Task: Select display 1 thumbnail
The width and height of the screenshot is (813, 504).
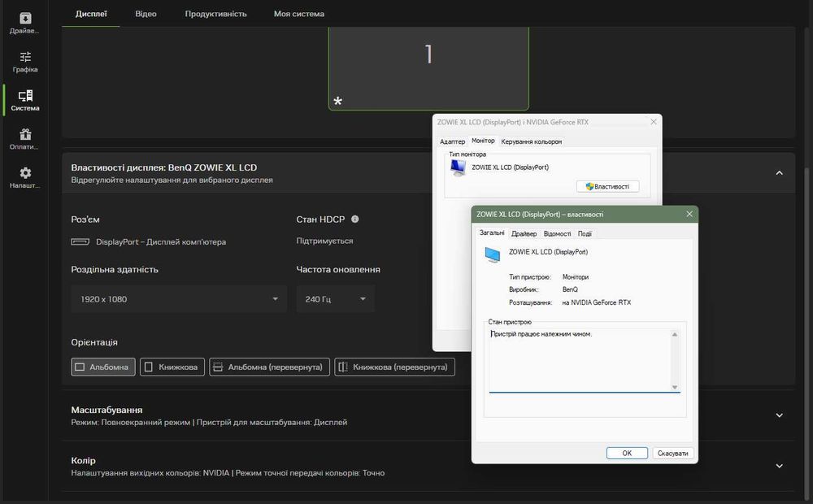Action: tap(428, 67)
